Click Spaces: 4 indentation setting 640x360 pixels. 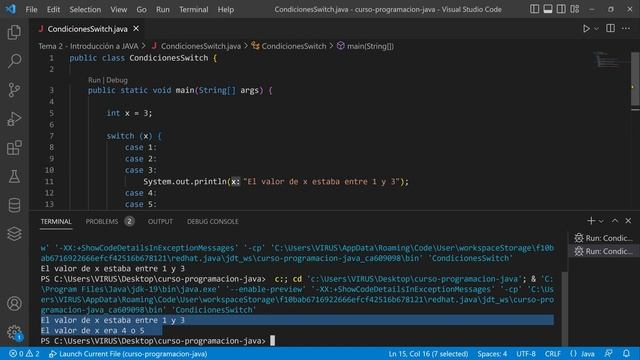click(x=492, y=354)
